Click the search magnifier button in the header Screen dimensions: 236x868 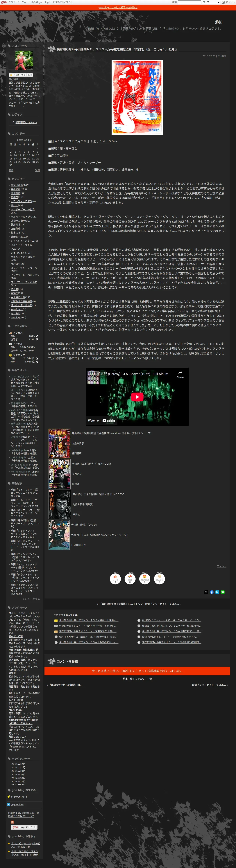pyautogui.click(x=223, y=2)
